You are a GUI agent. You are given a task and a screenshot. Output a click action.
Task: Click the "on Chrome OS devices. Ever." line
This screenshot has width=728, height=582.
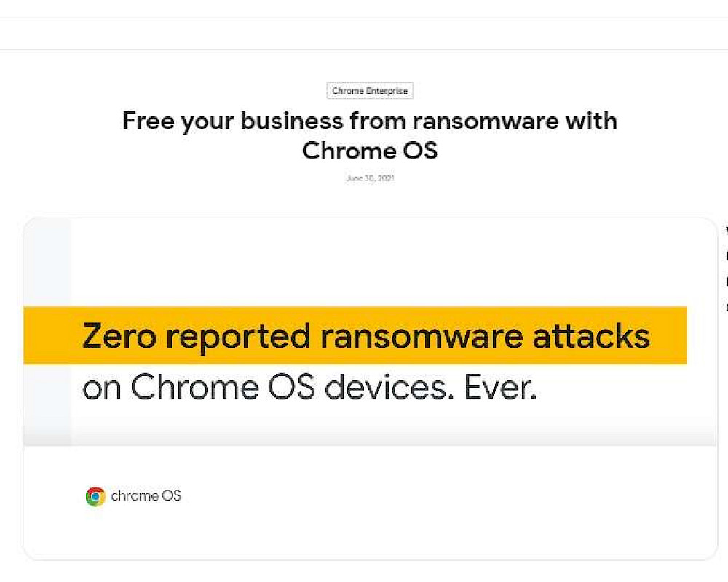pos(309,388)
